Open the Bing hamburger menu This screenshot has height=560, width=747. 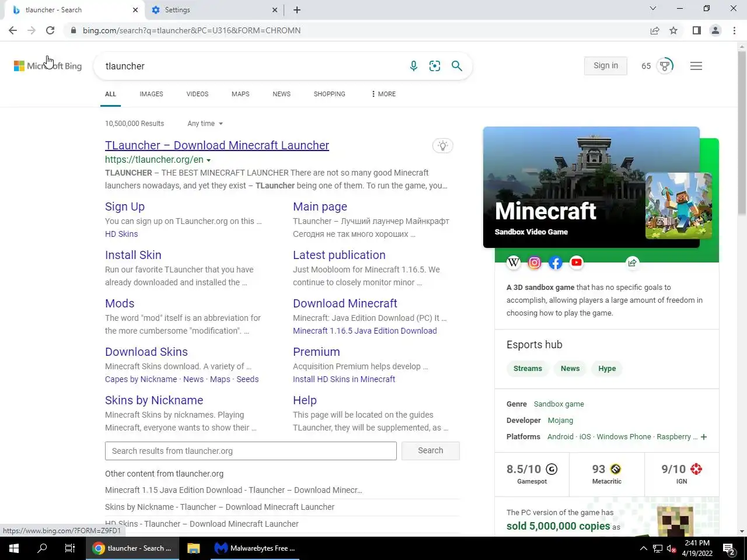(x=696, y=66)
